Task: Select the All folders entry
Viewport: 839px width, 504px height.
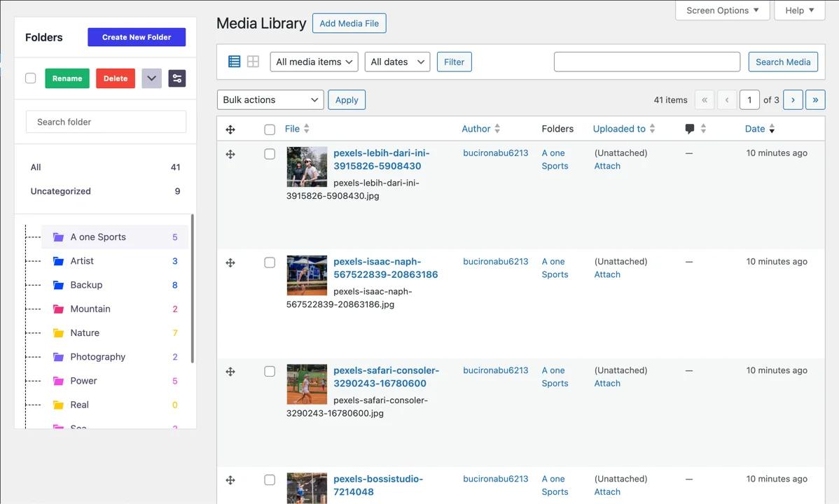Action: coord(106,167)
